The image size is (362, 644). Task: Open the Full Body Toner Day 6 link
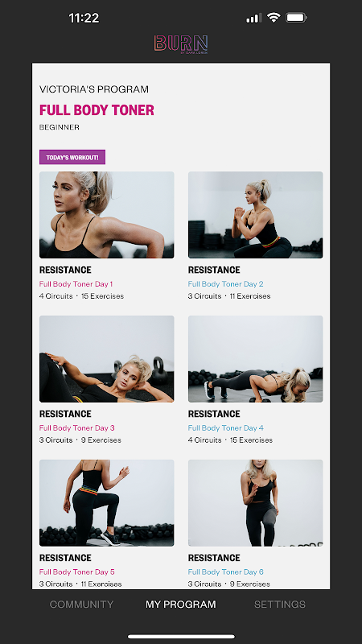tap(226, 572)
